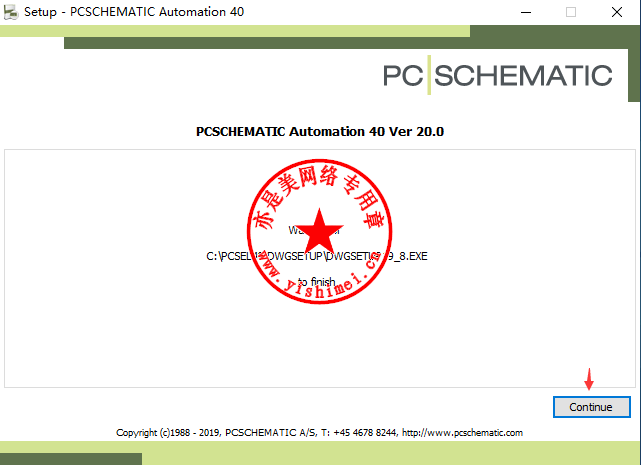Click the copyright line with pcschematic.com
641x465 pixels.
pos(319,432)
